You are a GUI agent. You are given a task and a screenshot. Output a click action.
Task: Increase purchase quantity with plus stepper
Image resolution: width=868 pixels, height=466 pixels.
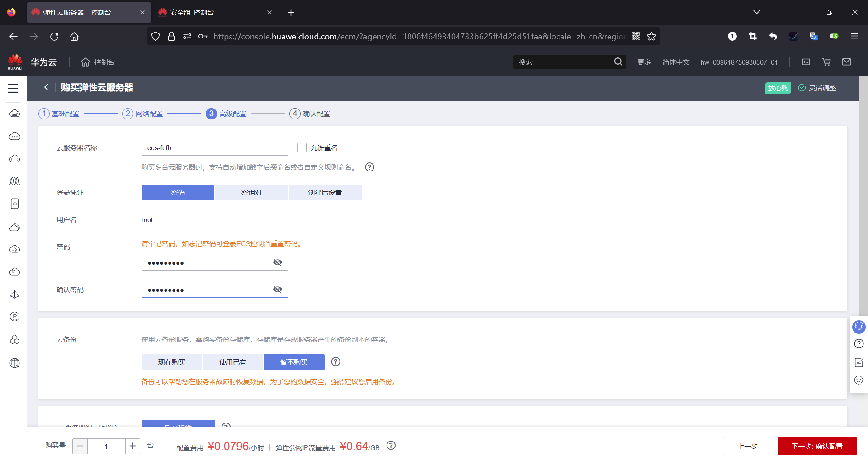132,446
